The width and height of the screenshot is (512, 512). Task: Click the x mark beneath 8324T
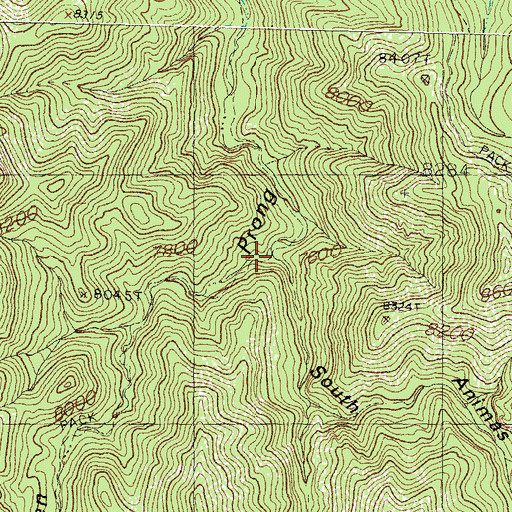click(386, 319)
